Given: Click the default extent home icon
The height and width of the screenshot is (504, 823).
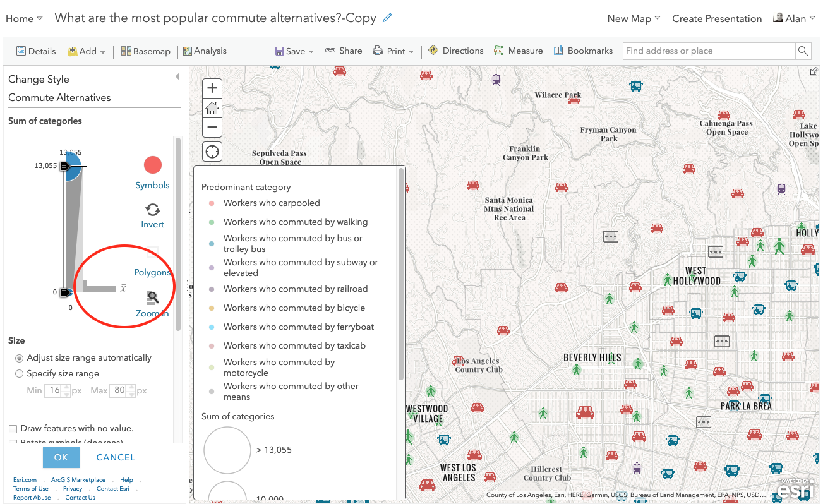Looking at the screenshot, I should pos(212,108).
